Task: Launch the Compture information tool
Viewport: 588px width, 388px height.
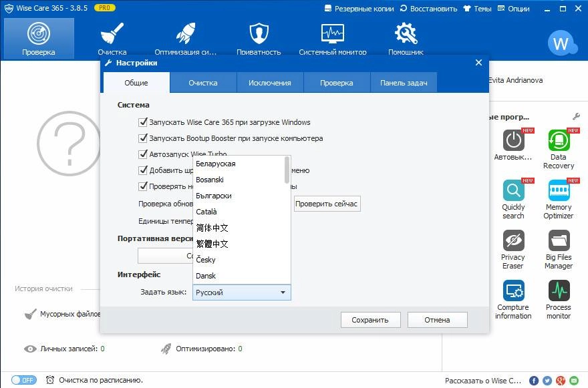Action: pos(513,300)
